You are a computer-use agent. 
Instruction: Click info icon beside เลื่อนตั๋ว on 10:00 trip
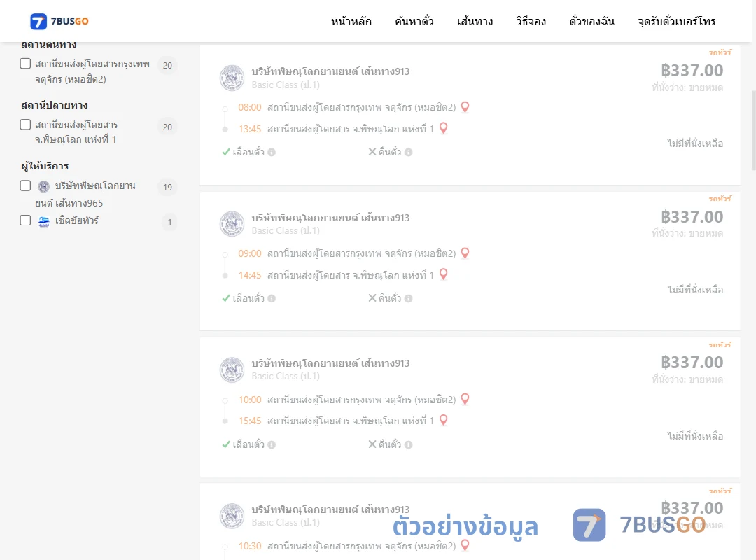[x=272, y=444]
